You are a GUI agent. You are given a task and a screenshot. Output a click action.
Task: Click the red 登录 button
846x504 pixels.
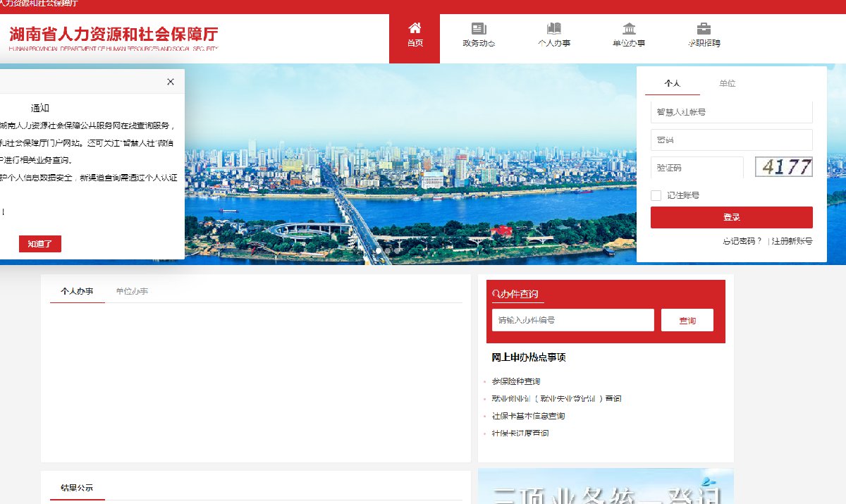point(732,217)
